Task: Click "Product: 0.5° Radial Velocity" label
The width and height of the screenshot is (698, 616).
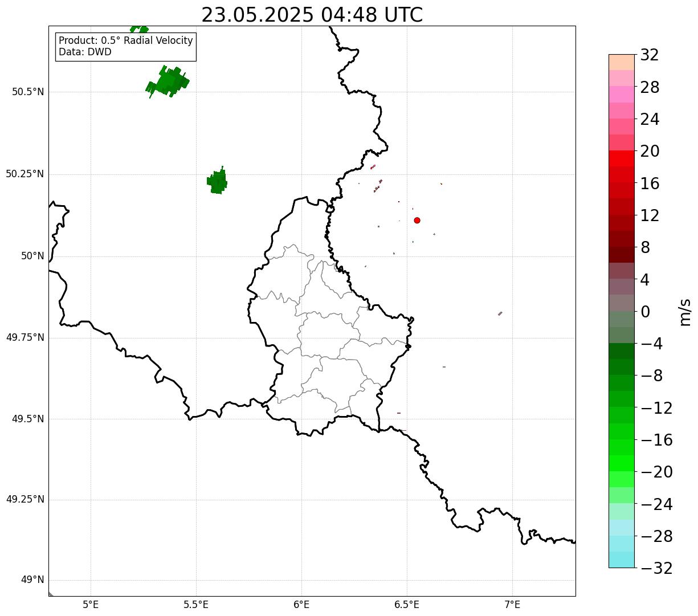Action: 126,41
